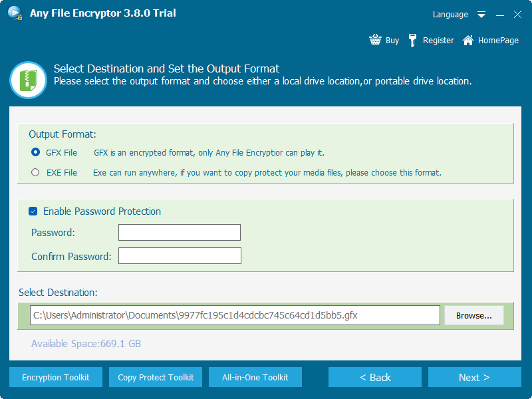The image size is (532, 399).
Task: Click the Output Format label
Action: pyautogui.click(x=63, y=134)
